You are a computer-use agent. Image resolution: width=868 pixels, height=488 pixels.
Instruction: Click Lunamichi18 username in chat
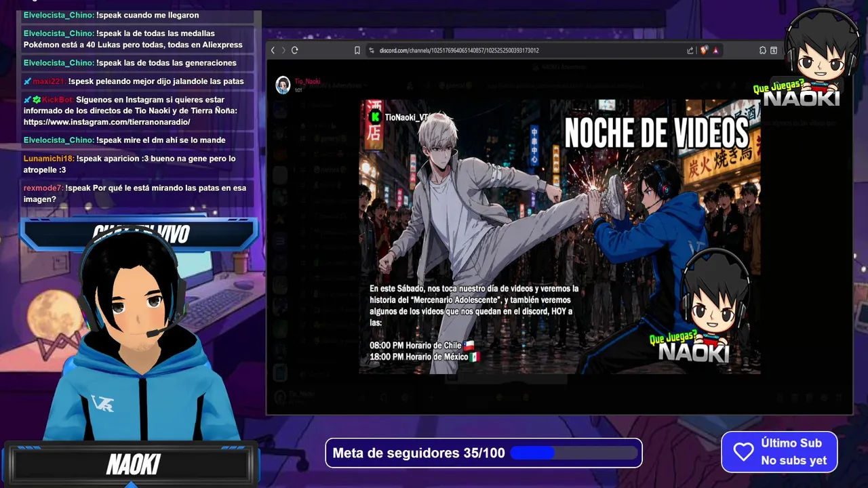pyautogui.click(x=49, y=159)
